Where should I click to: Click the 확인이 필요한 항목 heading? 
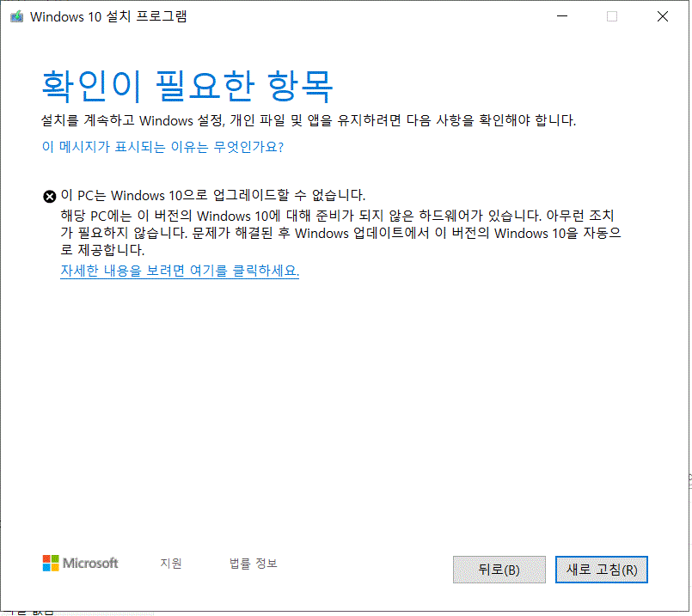[187, 86]
